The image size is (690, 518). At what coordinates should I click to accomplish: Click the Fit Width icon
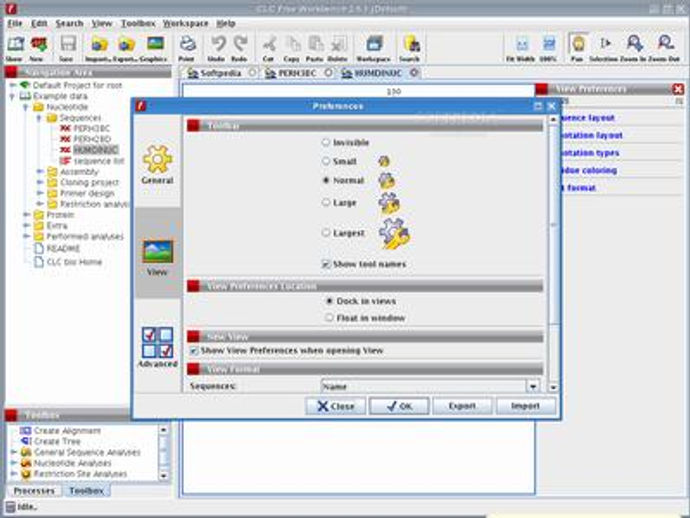pos(521,48)
